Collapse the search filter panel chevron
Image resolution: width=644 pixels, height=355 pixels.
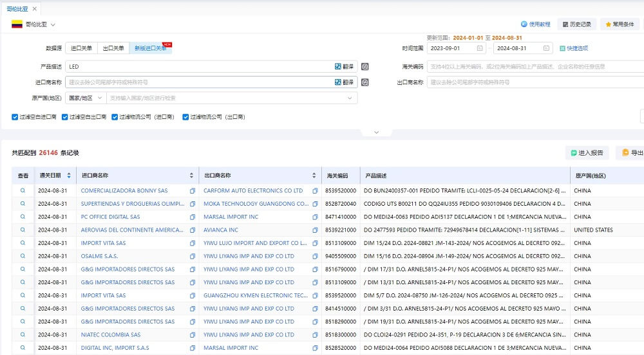(376, 132)
